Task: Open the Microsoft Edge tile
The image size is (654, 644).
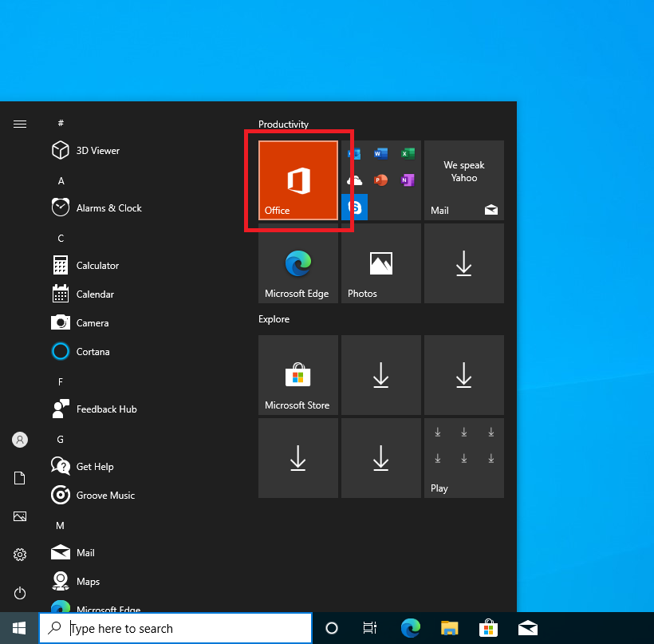Action: click(297, 263)
